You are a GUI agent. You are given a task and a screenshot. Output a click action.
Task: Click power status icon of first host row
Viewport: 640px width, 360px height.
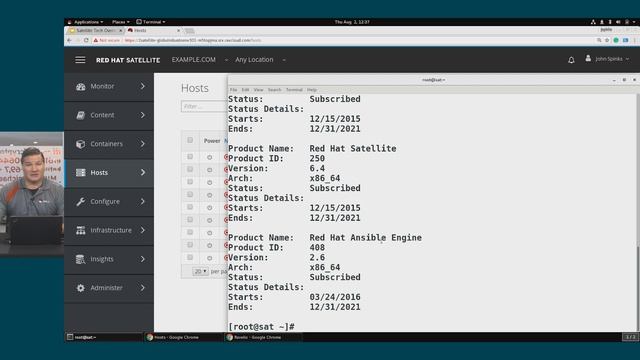pyautogui.click(x=209, y=157)
